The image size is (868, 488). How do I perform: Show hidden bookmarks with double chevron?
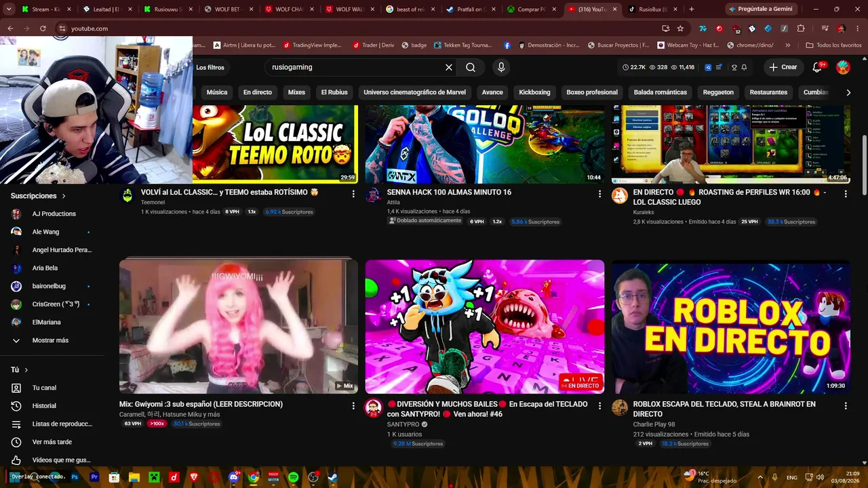pyautogui.click(x=787, y=45)
